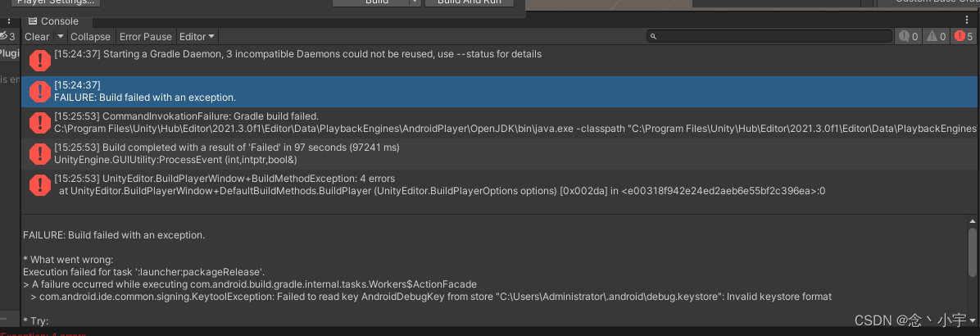Click error icon of Build completed 'Failed' entry
The width and height of the screenshot is (980, 336).
tap(40, 153)
